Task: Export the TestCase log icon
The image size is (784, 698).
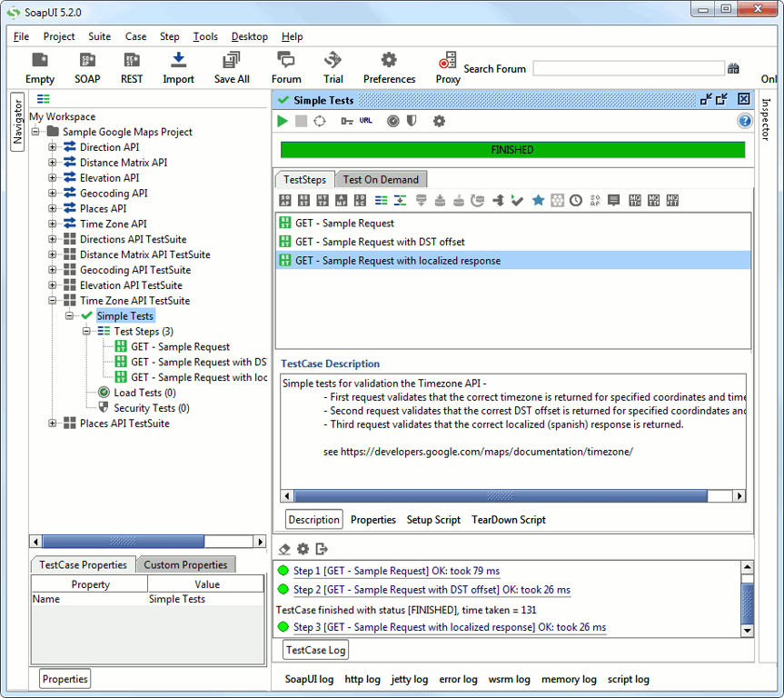Action: coord(322,549)
